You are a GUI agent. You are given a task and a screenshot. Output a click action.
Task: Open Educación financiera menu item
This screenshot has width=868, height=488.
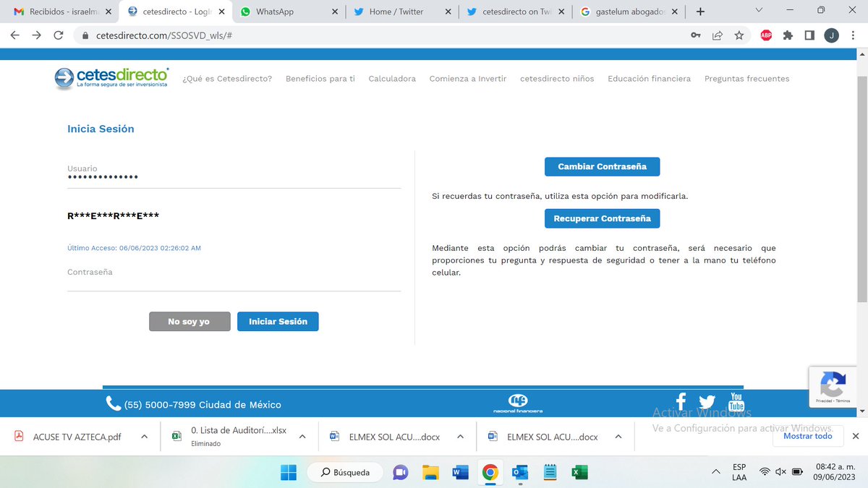pos(649,78)
